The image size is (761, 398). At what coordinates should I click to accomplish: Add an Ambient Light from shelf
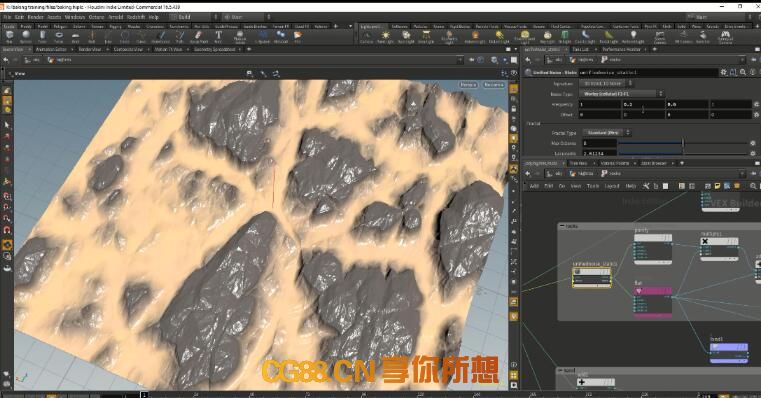(x=633, y=36)
